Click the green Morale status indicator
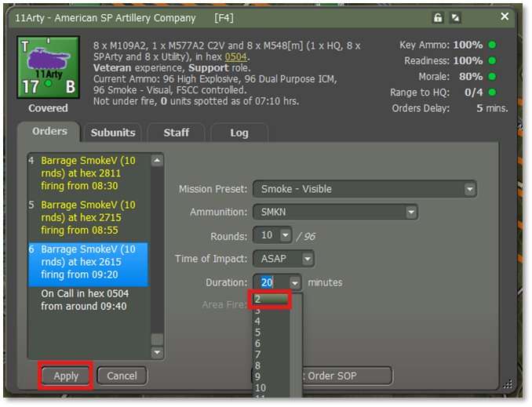Viewport: 532px width, 407px height. click(x=491, y=77)
